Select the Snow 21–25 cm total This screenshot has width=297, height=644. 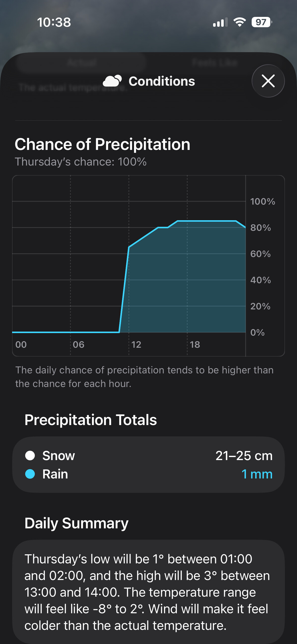coord(244,456)
